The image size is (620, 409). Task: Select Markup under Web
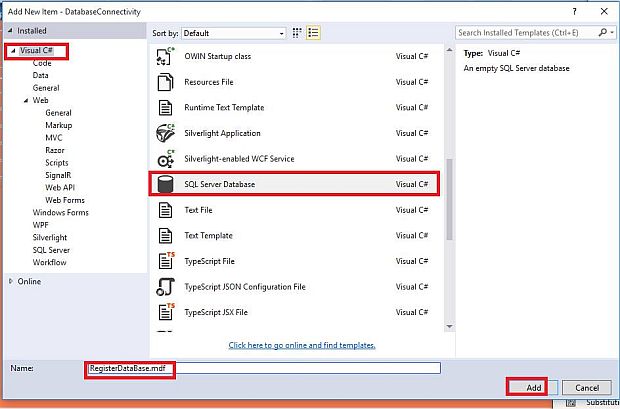[x=59, y=125]
